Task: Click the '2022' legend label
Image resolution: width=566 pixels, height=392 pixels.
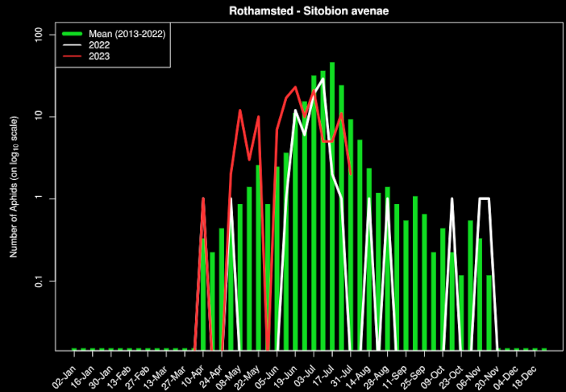Action: (x=99, y=45)
